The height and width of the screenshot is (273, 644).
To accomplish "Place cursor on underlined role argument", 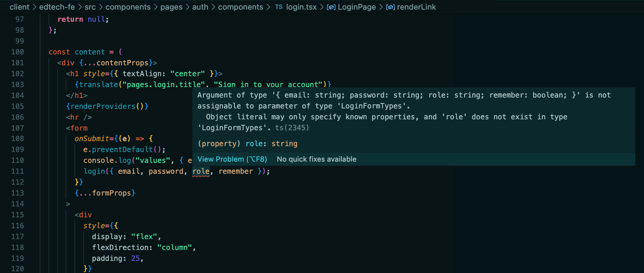I will click(x=201, y=171).
